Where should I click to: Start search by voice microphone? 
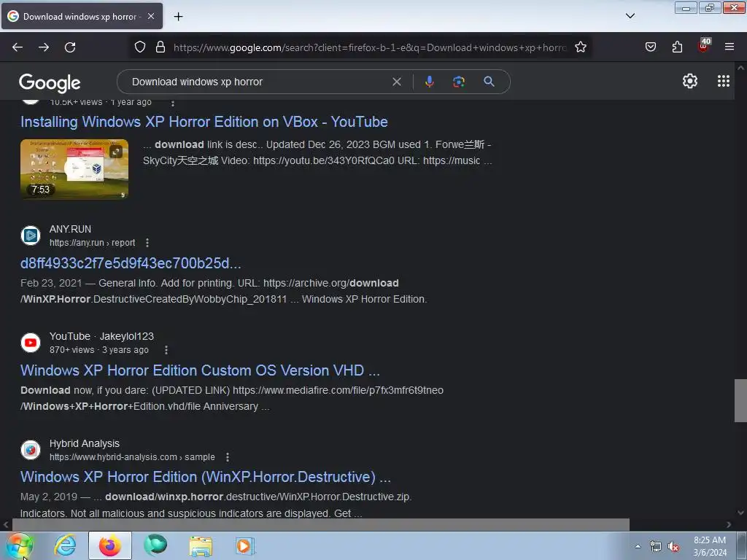tap(429, 82)
